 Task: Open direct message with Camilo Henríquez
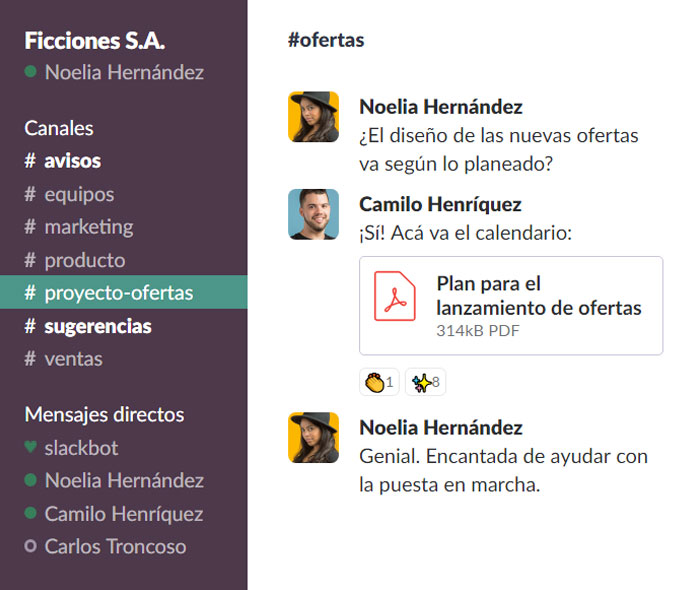(x=123, y=514)
